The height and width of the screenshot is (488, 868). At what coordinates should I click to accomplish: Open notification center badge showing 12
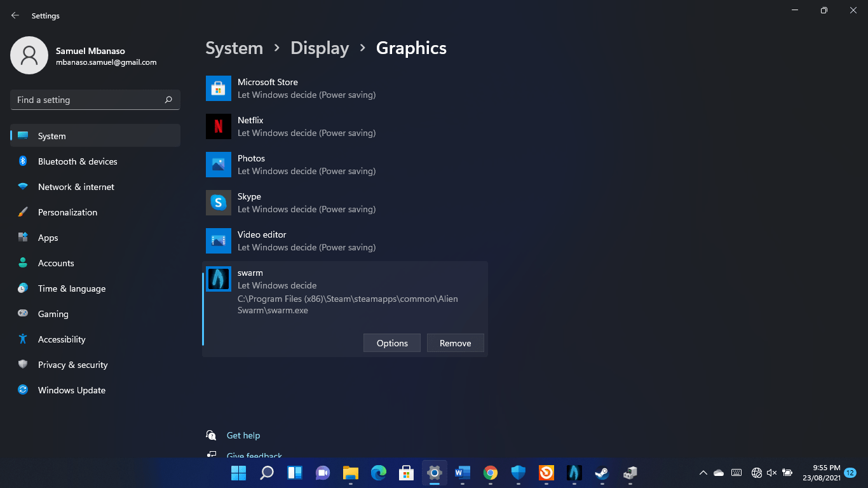click(850, 473)
